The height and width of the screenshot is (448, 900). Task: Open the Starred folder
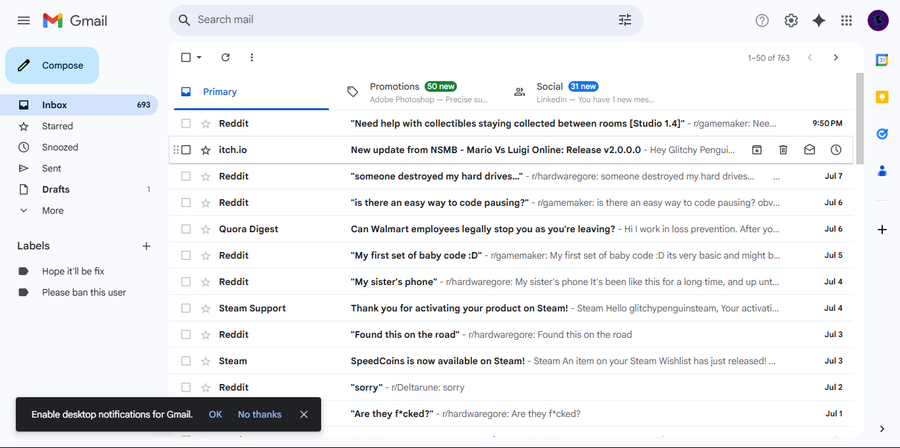tap(79, 126)
